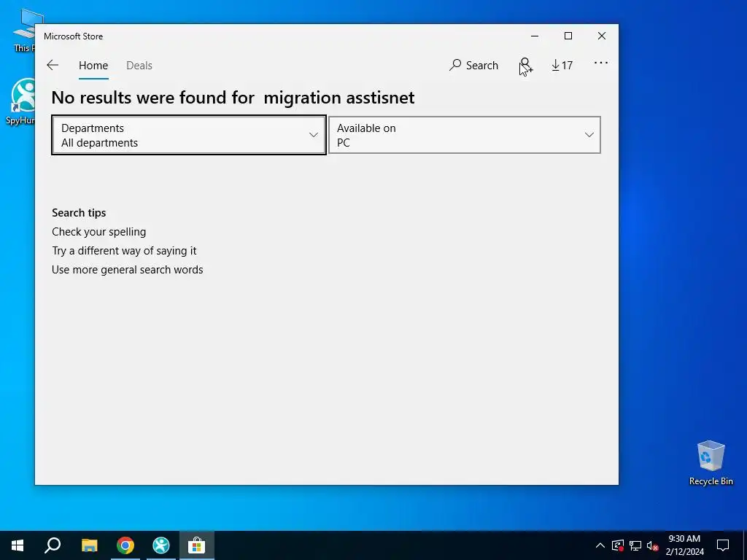747x560 pixels.
Task: Open SpyHunter from the taskbar
Action: [161, 545]
